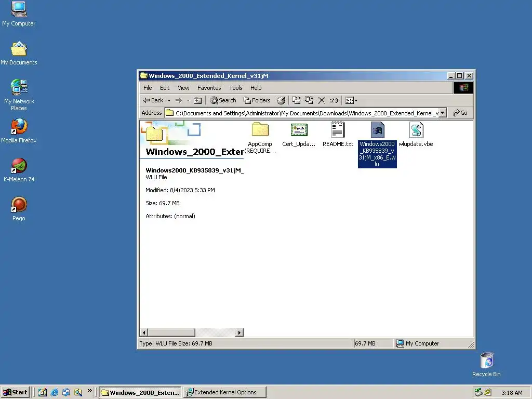Screen dimensions: 532x399
Task: Click the Go button
Action: tap(460, 113)
